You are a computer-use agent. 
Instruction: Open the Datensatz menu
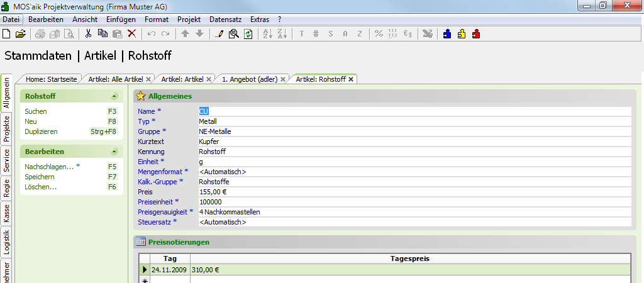226,19
